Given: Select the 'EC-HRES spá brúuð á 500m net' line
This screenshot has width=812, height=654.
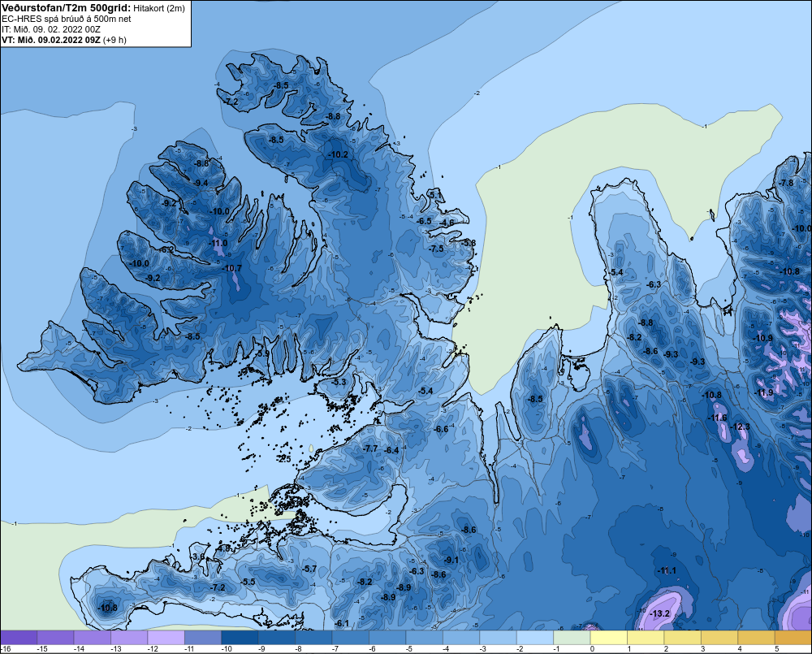Looking at the screenshot, I should (x=67, y=19).
